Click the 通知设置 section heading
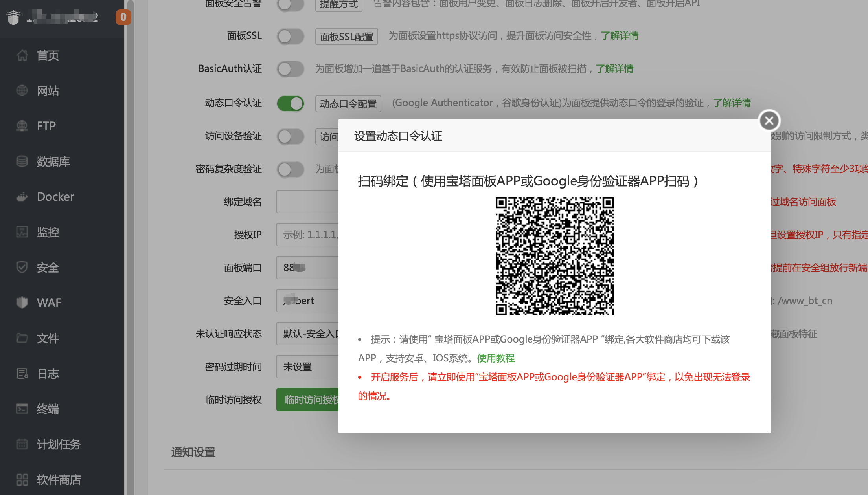Image resolution: width=868 pixels, height=495 pixels. pyautogui.click(x=193, y=452)
